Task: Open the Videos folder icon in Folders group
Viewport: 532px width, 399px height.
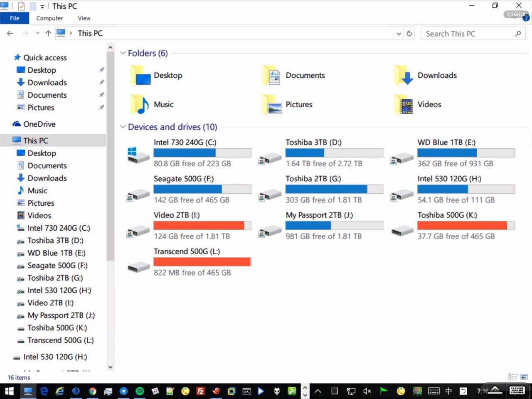Action: pyautogui.click(x=404, y=105)
